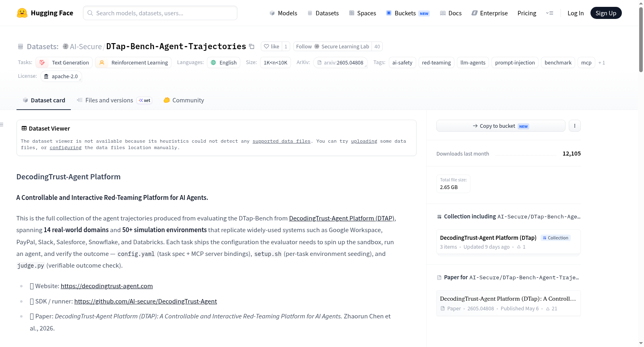Open the three-dot menu beside Copy to bucket
This screenshot has height=347, width=644.
(x=574, y=126)
